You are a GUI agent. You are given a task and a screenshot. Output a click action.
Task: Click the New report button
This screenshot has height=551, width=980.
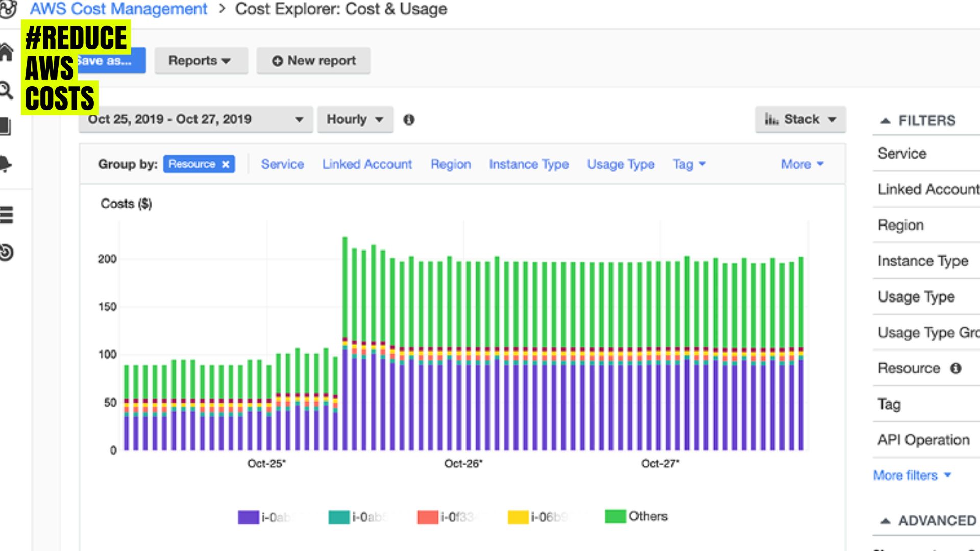tap(313, 61)
